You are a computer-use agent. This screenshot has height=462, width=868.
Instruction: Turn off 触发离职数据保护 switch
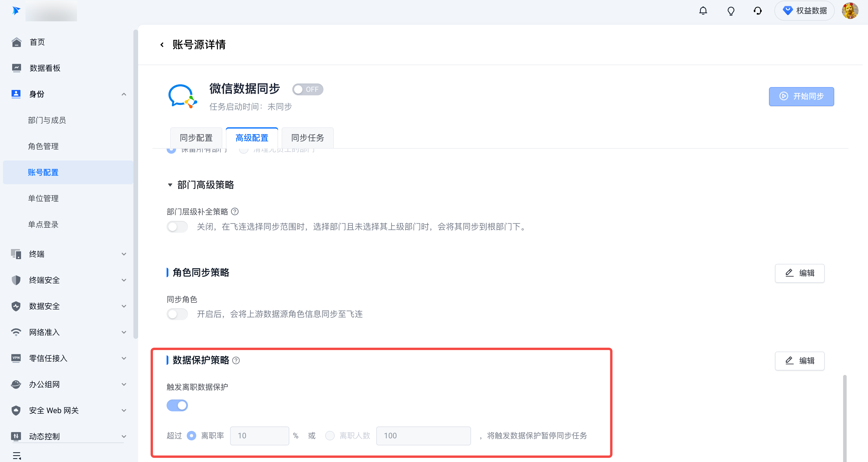pos(177,405)
